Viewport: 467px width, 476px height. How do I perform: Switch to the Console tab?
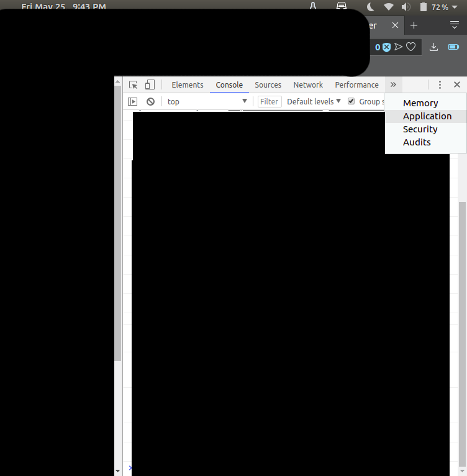pyautogui.click(x=229, y=85)
